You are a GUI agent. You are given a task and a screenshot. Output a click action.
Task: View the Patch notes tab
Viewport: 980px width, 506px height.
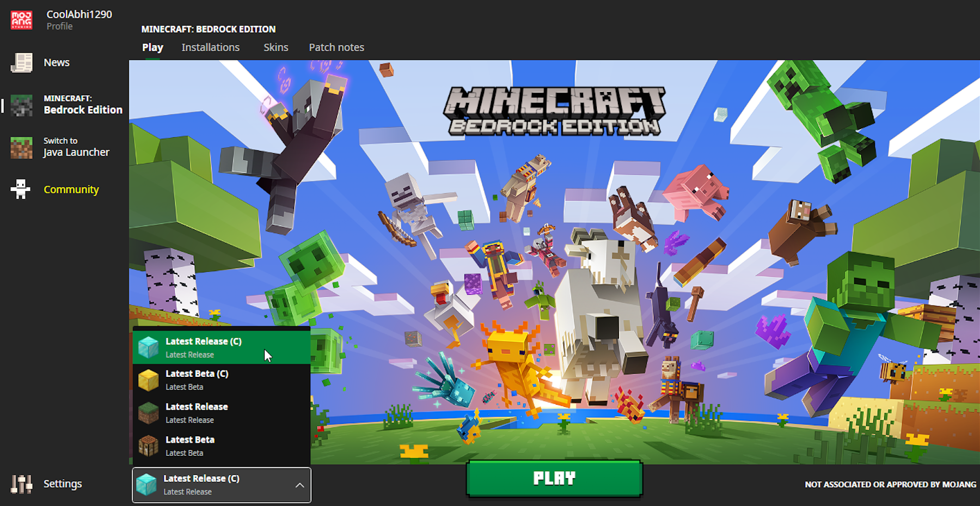coord(336,47)
